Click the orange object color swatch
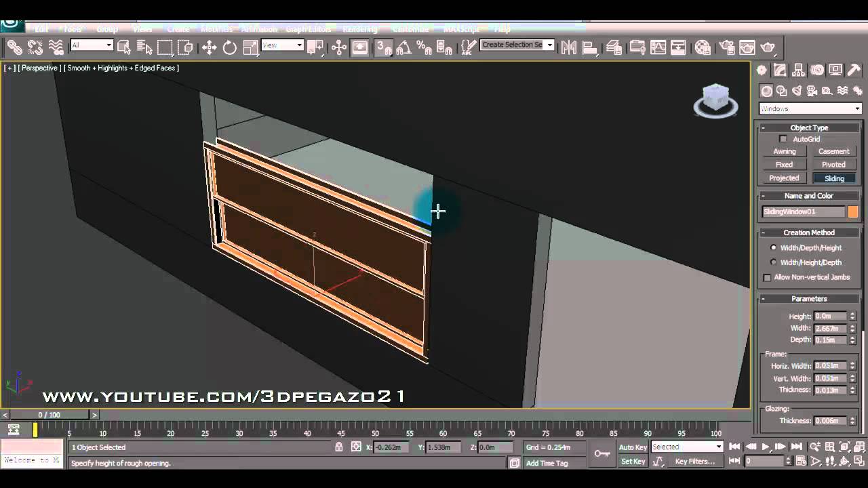Image resolution: width=868 pixels, height=488 pixels. pos(852,212)
